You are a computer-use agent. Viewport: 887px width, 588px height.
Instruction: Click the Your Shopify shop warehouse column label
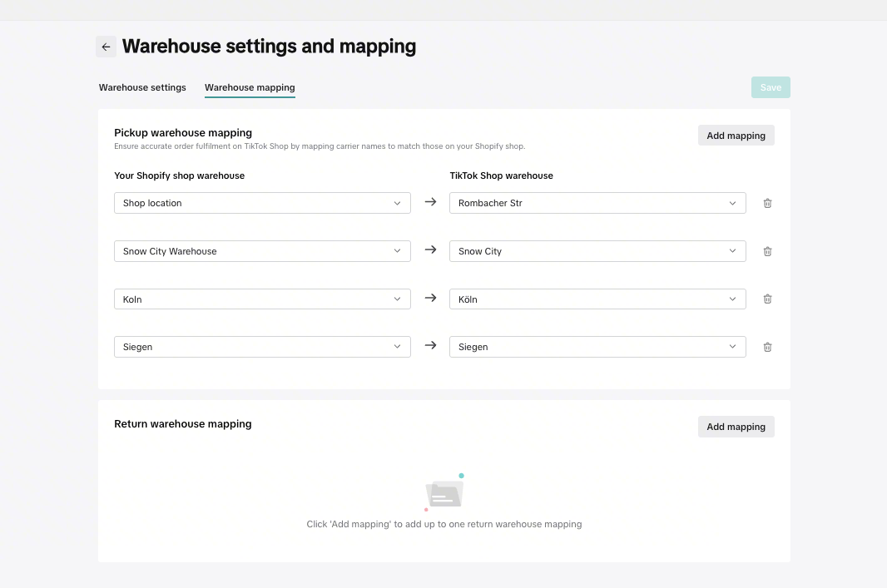coord(180,175)
